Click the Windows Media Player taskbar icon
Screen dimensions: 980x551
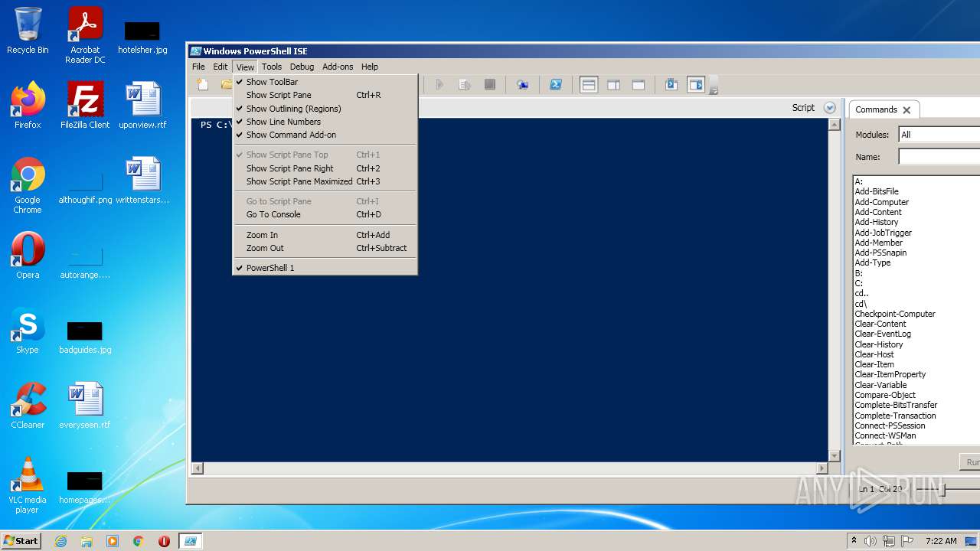coord(113,541)
